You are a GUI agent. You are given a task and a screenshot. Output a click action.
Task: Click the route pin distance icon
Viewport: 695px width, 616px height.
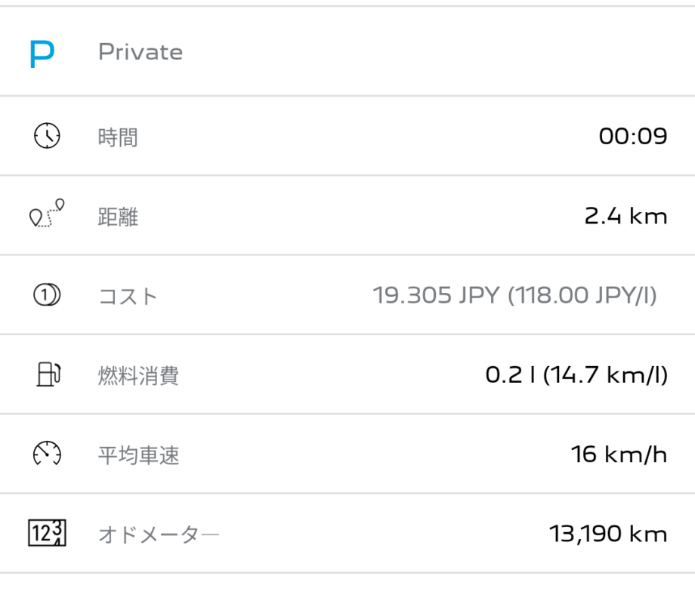[47, 215]
